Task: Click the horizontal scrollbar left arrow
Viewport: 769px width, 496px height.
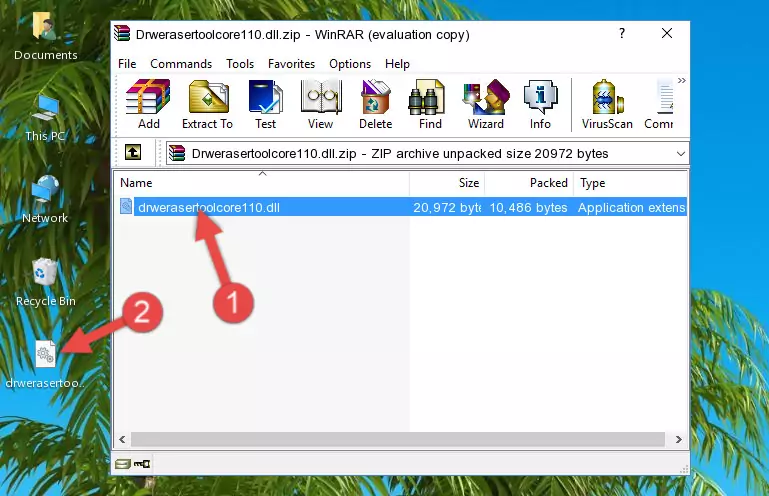Action: [122, 440]
